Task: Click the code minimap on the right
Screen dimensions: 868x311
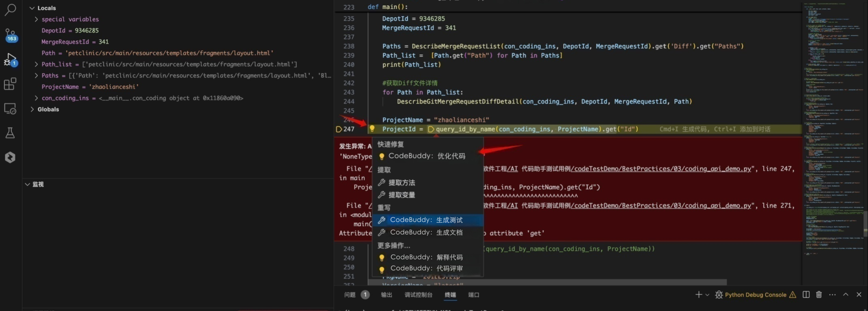Action: tap(832, 122)
